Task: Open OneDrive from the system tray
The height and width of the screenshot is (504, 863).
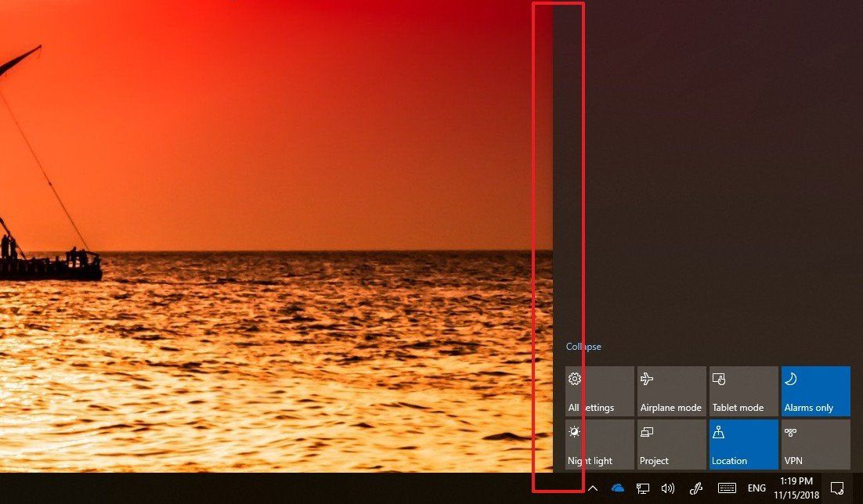Action: tap(618, 488)
